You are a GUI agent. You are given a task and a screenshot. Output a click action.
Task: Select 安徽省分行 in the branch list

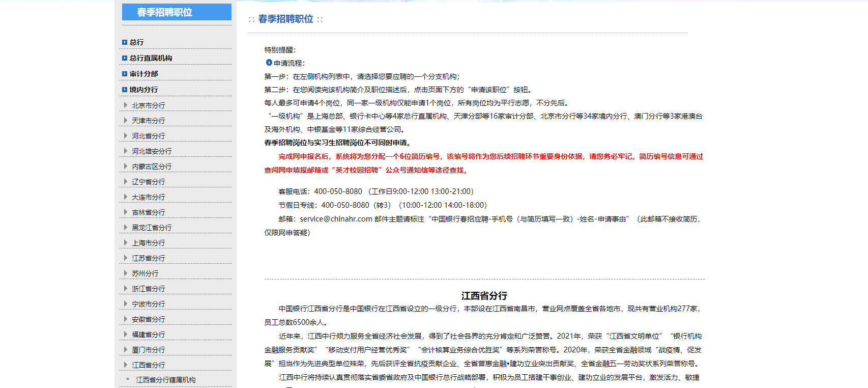pyautogui.click(x=149, y=319)
